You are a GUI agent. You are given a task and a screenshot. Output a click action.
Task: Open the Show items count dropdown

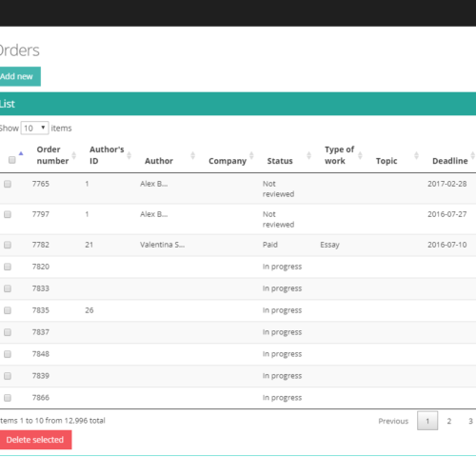(34, 129)
